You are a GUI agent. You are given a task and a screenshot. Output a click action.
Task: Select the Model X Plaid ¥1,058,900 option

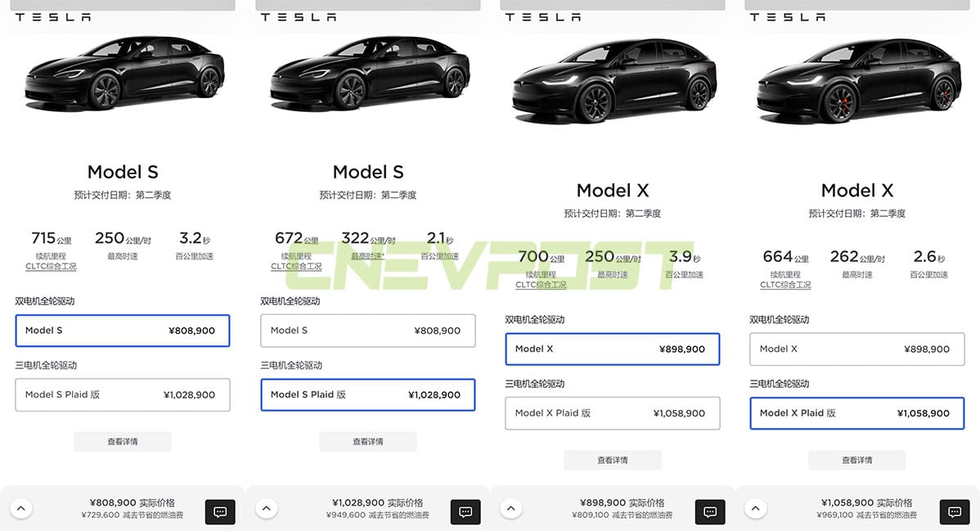(x=856, y=413)
